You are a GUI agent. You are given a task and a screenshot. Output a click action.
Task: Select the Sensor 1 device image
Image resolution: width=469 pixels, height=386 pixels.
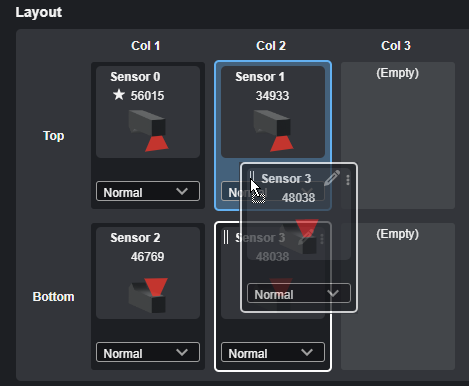[273, 131]
